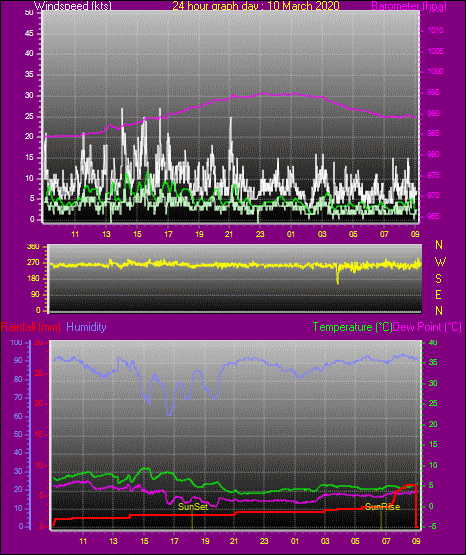Click the Temperature (°C) legend label
This screenshot has height=555, width=466.
352,327
